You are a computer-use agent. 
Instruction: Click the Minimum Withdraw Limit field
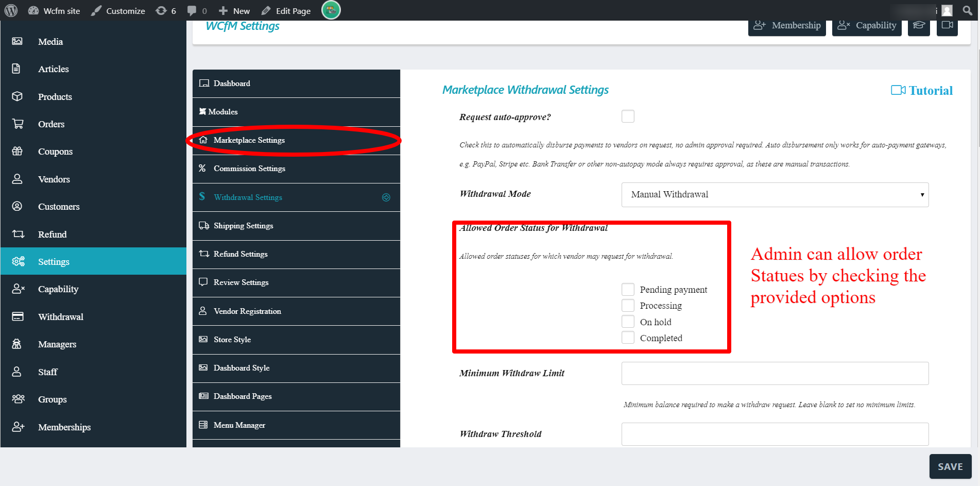pos(775,373)
